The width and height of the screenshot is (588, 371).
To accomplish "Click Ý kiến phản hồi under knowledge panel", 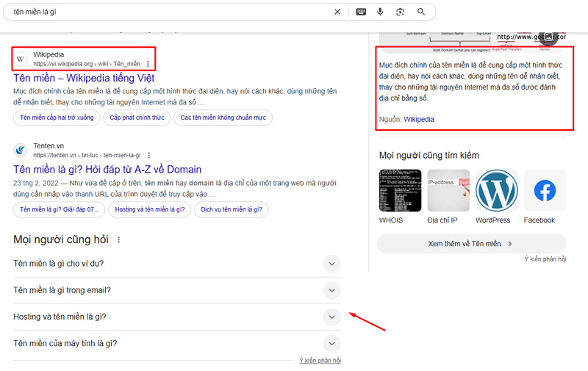I will [x=545, y=259].
